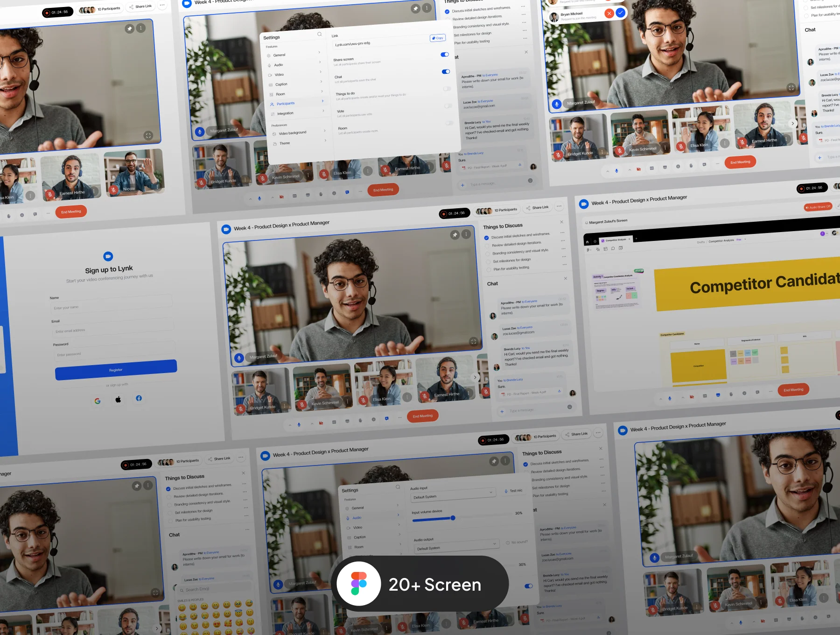Image resolution: width=840 pixels, height=635 pixels.
Task: Click the Google icon on the Sign up screen
Action: [x=98, y=401]
